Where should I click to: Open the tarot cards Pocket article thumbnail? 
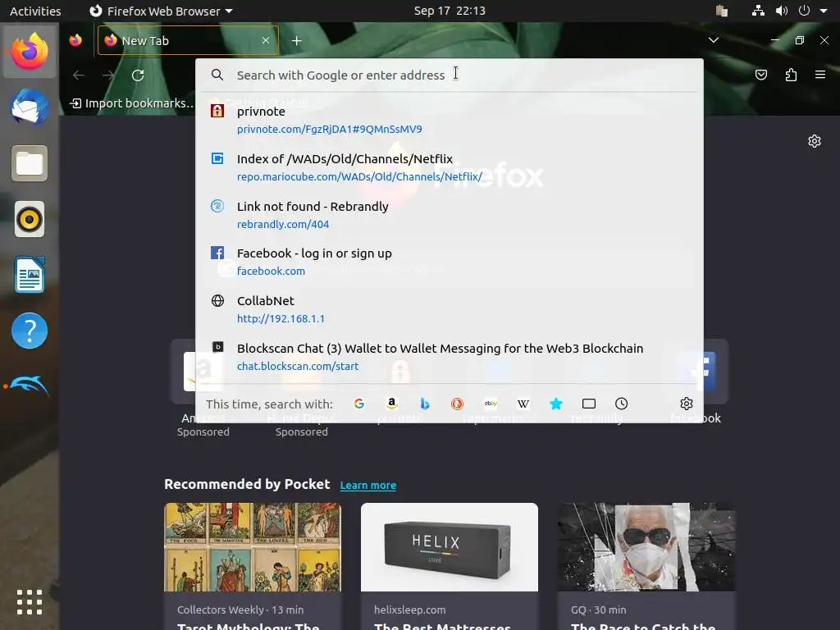point(253,547)
